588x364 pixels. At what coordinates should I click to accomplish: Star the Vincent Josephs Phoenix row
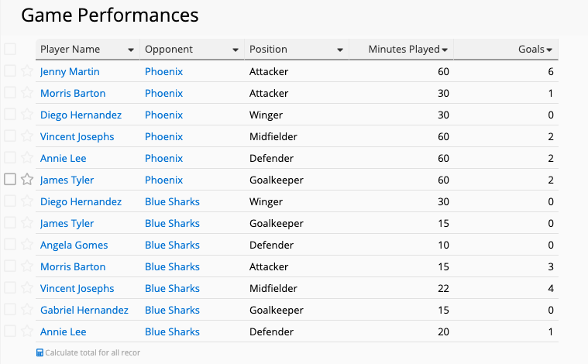(27, 136)
